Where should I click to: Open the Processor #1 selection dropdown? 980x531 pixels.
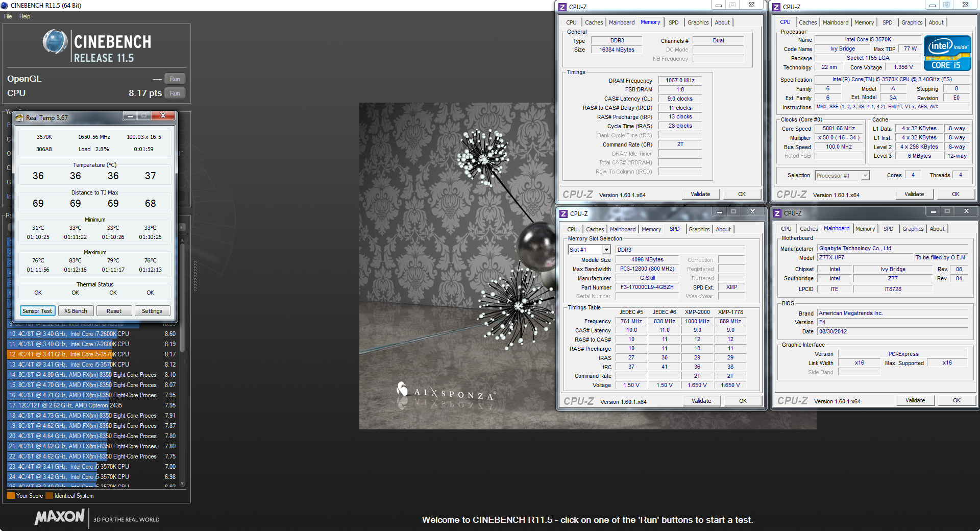coord(865,176)
